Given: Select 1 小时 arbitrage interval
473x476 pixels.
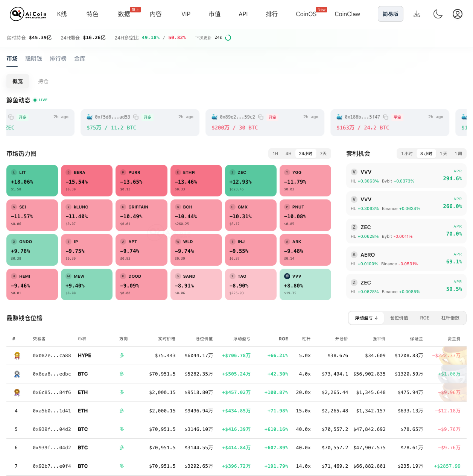Looking at the screenshot, I should (x=407, y=154).
